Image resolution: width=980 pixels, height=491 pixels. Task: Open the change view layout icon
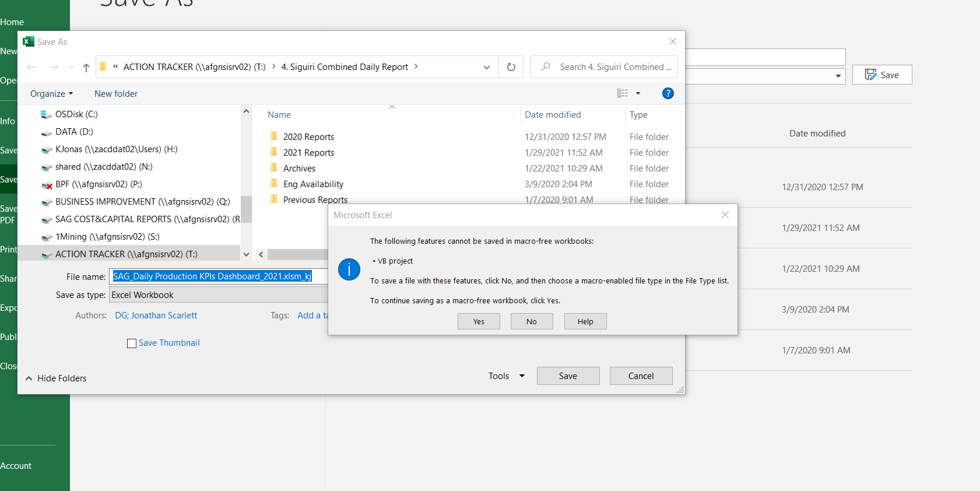coord(623,93)
